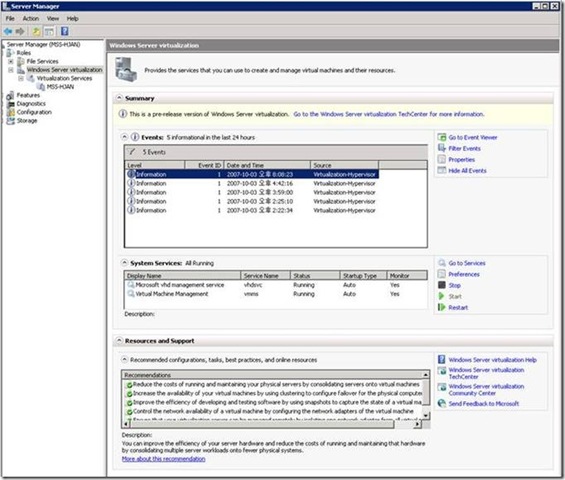Open the Help menu
The height and width of the screenshot is (480, 565).
[x=72, y=18]
